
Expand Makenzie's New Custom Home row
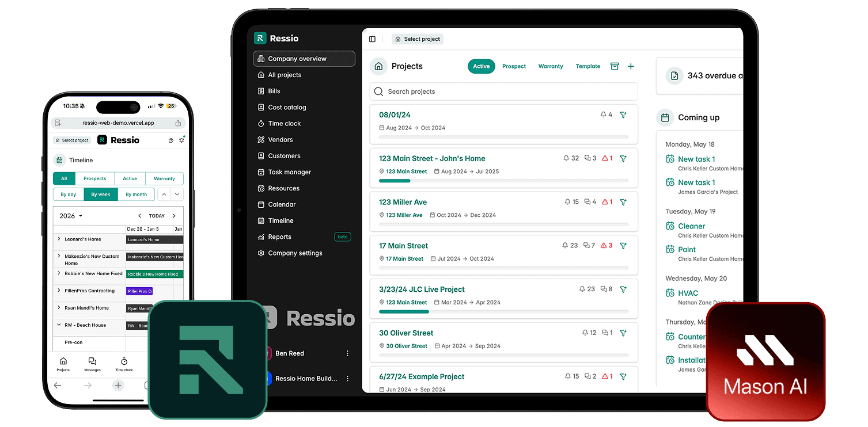(59, 256)
